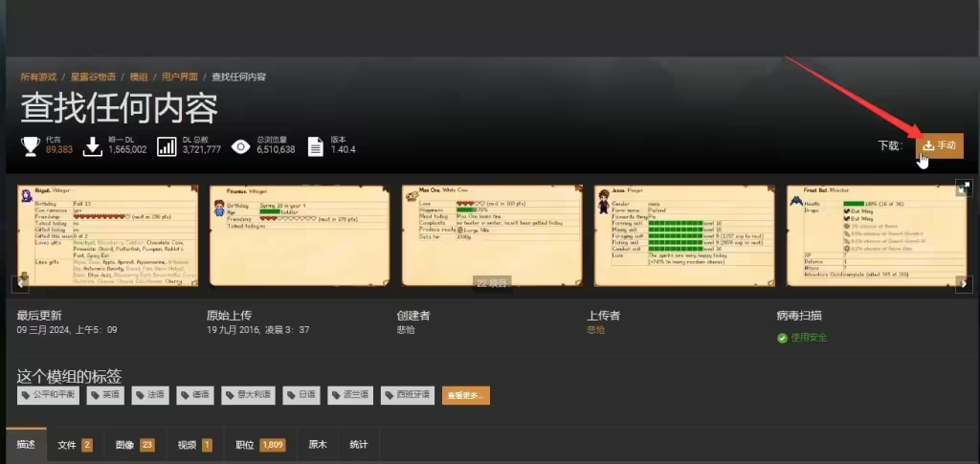The image size is (980, 464).
Task: Open the toddler villager screenshot thumbnail
Action: pyautogui.click(x=300, y=235)
